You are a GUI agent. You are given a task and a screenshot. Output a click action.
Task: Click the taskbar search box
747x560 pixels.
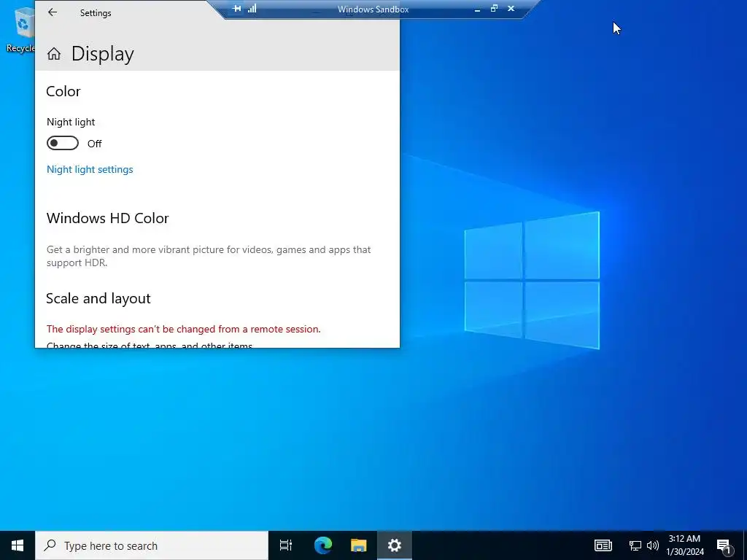coord(152,545)
